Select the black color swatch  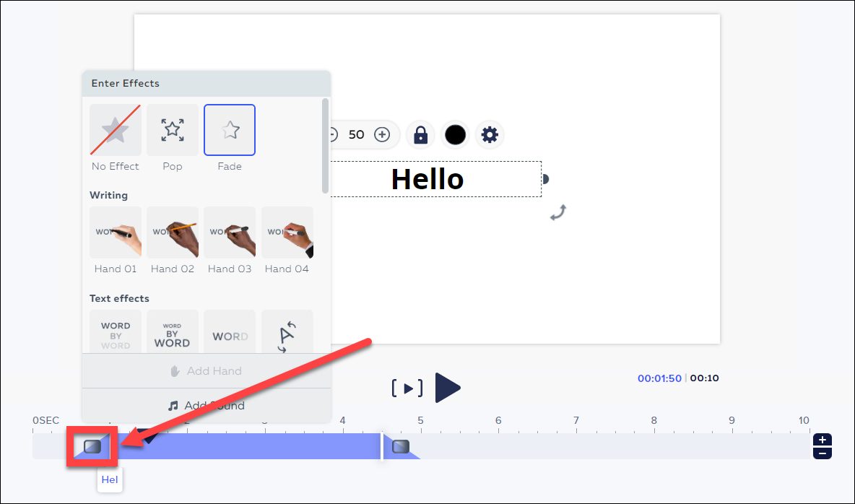[x=455, y=134]
